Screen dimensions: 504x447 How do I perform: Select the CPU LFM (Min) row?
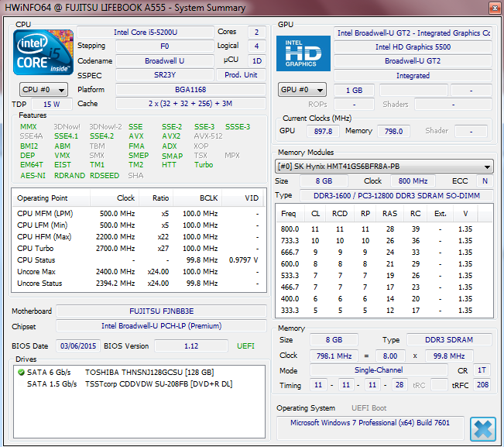pyautogui.click(x=139, y=225)
